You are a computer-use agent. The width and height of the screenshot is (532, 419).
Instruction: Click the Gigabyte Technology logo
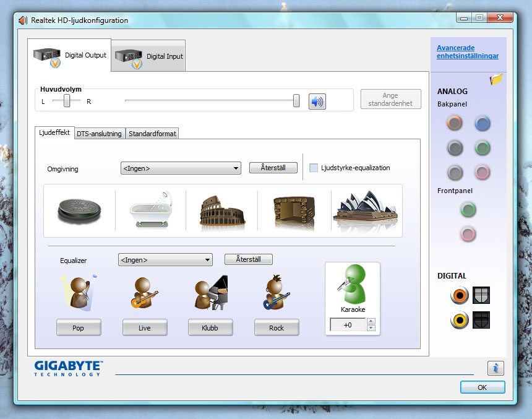(x=69, y=368)
